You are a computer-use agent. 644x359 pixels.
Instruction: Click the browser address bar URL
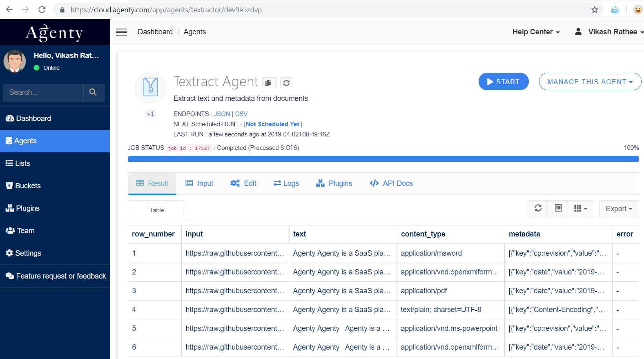166,9
